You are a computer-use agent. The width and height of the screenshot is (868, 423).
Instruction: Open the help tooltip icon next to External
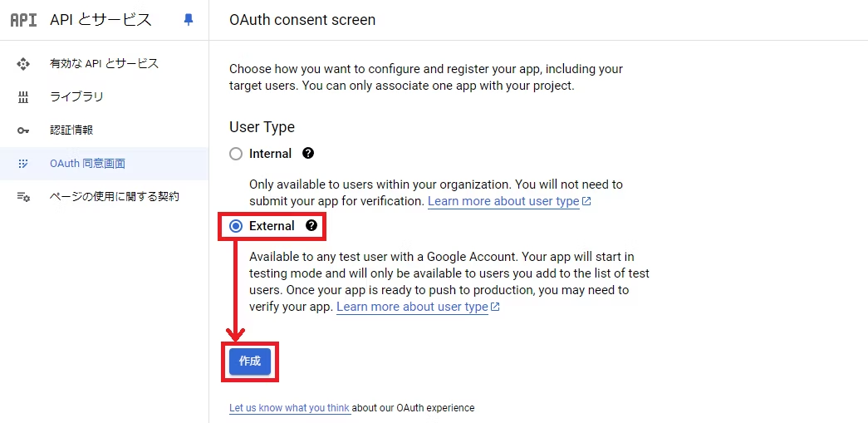pos(311,225)
